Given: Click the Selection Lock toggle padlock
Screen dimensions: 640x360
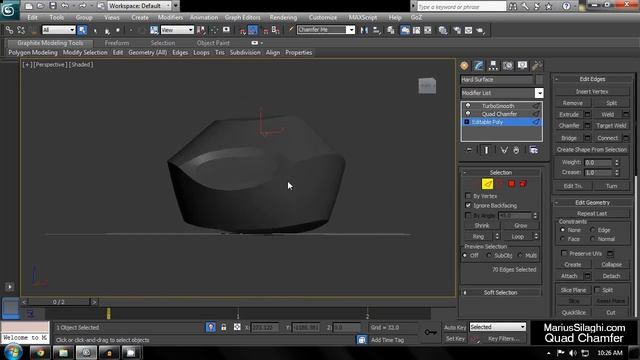Looking at the screenshot, I should pyautogui.click(x=224, y=327).
